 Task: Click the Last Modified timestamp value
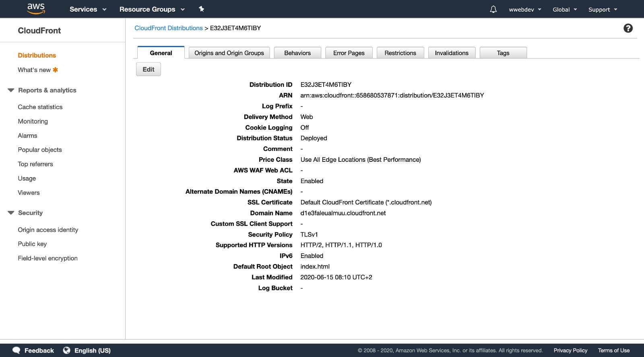336,277
